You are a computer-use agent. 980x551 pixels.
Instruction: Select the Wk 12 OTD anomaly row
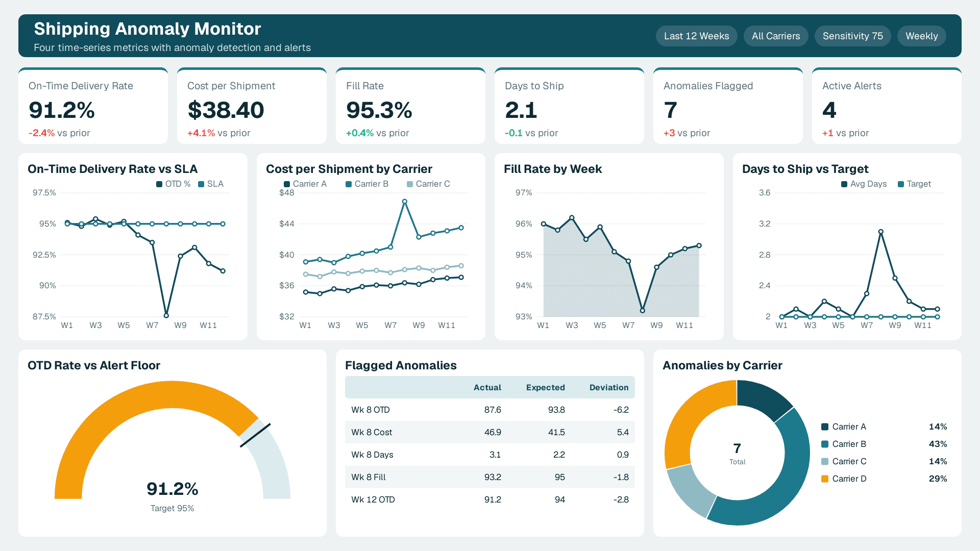click(x=490, y=499)
